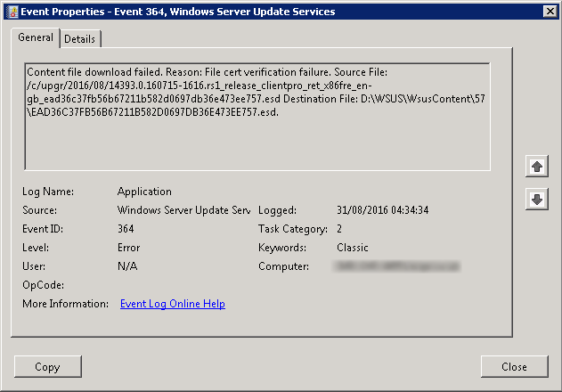Viewport: 562px width, 392px height.
Task: Click the Source value 'Windows Server Update Serv'
Action: point(183,210)
